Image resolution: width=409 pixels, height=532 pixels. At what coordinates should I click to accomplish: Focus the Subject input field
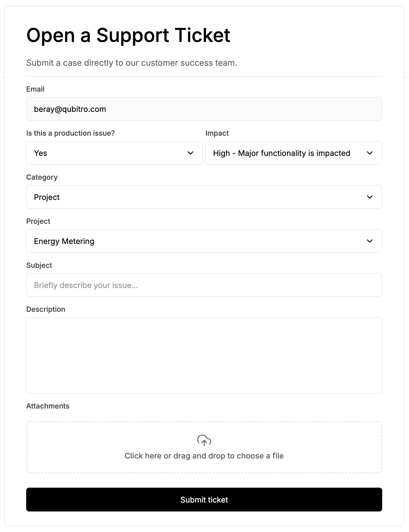(x=204, y=285)
